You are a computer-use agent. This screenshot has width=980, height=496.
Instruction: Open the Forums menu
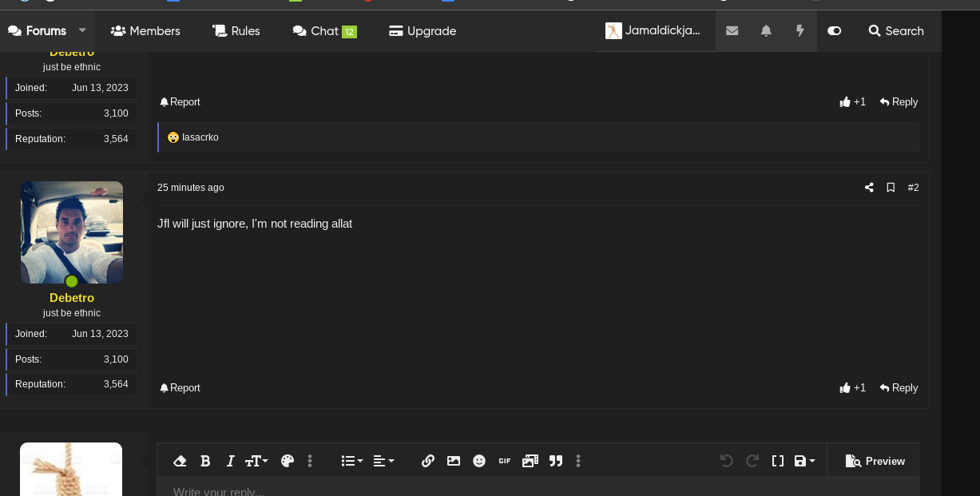[37, 31]
